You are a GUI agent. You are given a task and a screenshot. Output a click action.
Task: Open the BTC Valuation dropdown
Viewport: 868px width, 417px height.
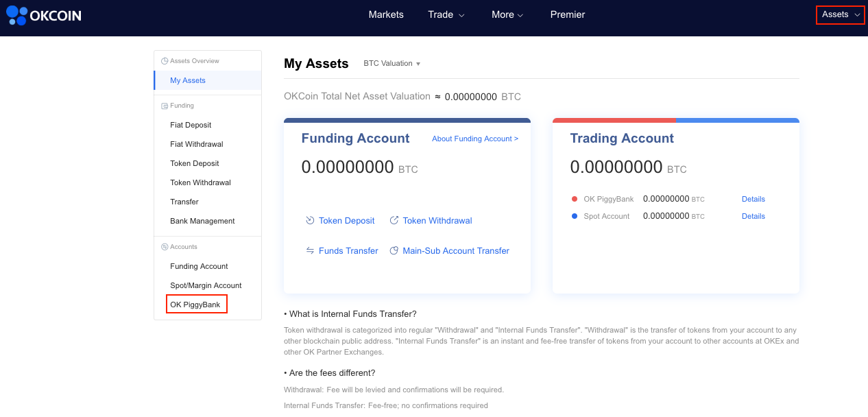coord(392,63)
